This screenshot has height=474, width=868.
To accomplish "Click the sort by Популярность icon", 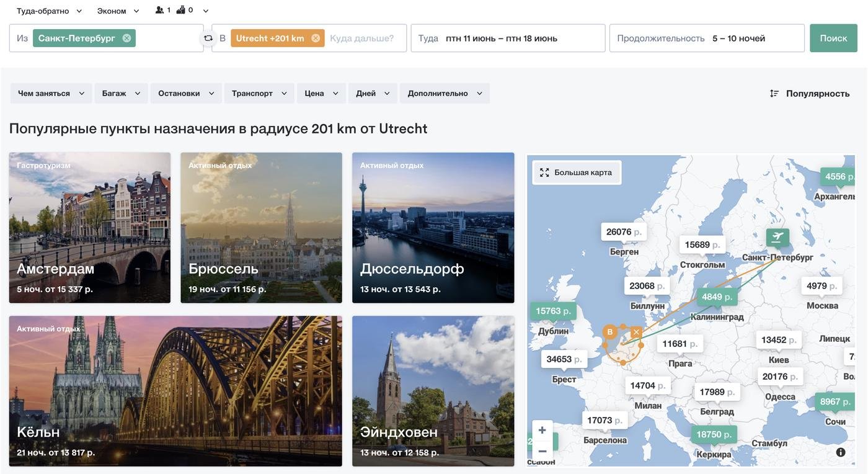I will [x=774, y=94].
